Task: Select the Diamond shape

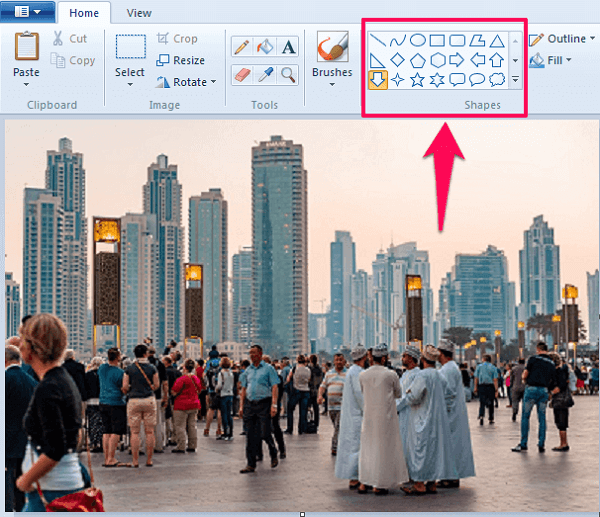Action: pos(398,60)
